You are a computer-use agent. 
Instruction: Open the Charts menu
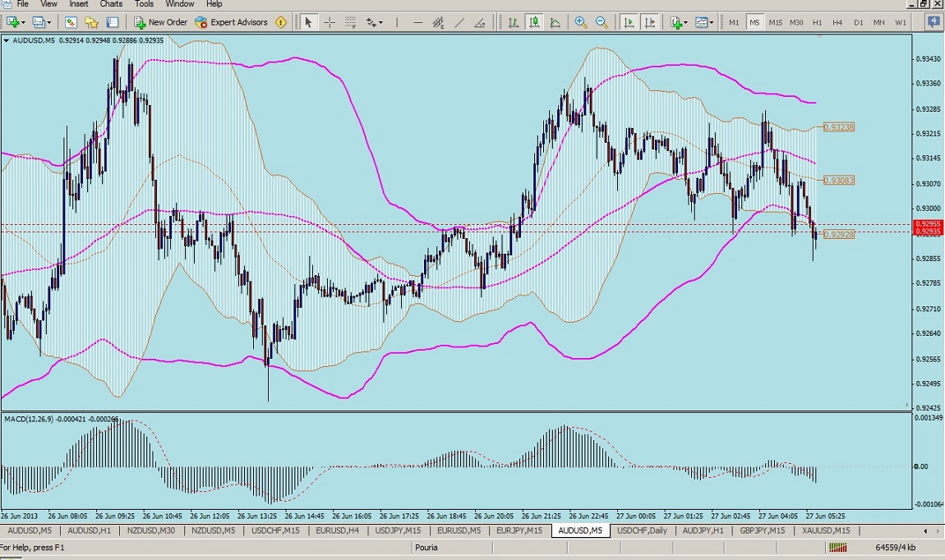click(x=111, y=4)
